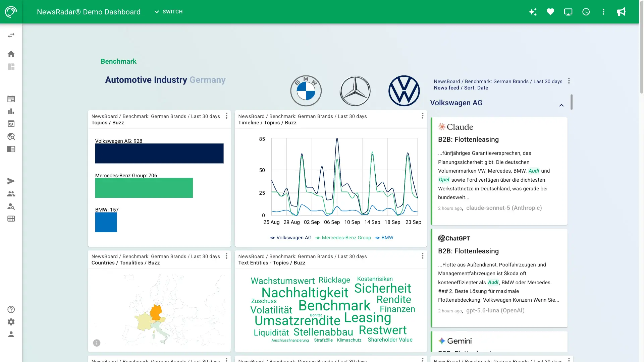Image resolution: width=644 pixels, height=362 pixels.
Task: Collapse the Volkswagen AG news section
Action: [561, 105]
